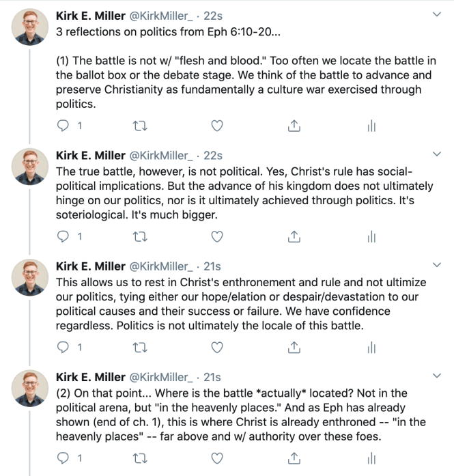454x476 pixels.
Task: Click the @KirkMiller_ handle on the second tweet
Action: click(160, 156)
